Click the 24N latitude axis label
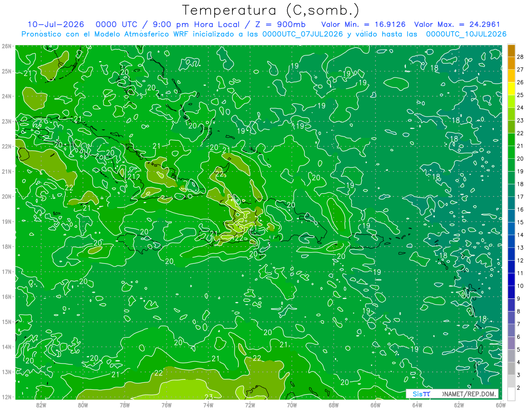The image size is (532, 411). click(x=6, y=96)
